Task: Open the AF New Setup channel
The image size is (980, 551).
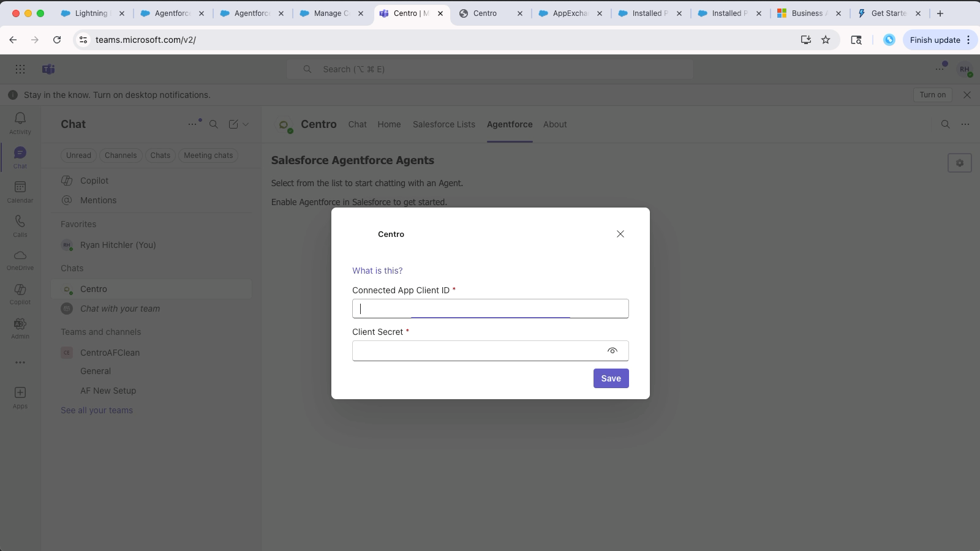Action: (108, 391)
